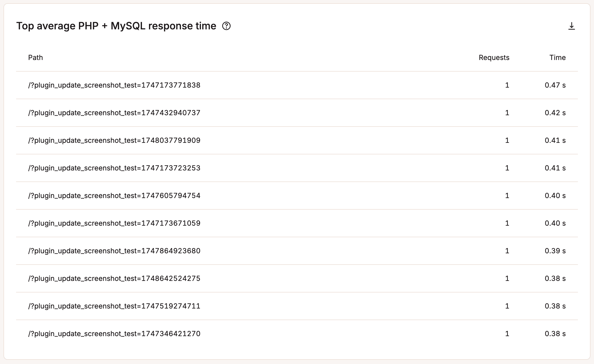This screenshot has width=594, height=364.
Task: Click the 0.42 s time value
Action: click(555, 113)
